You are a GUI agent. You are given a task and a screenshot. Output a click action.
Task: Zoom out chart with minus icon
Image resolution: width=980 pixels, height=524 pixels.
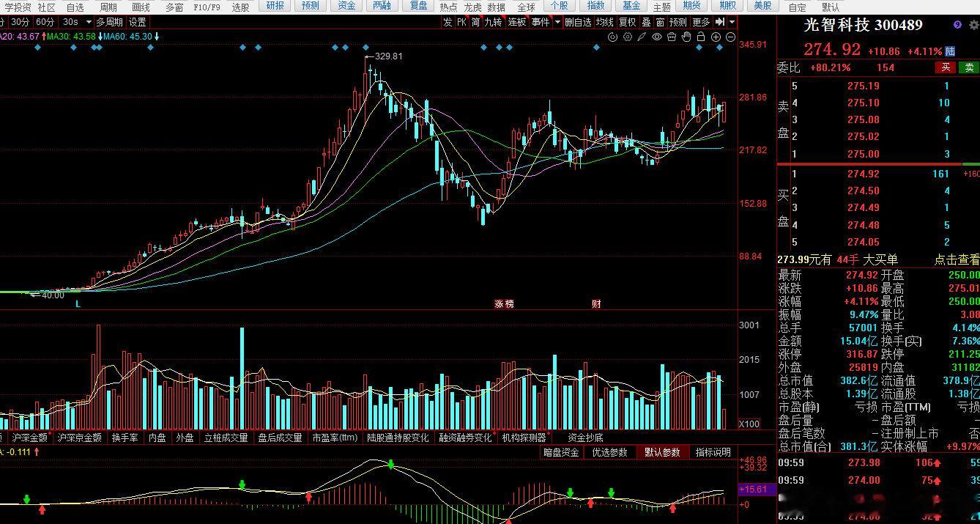730,37
